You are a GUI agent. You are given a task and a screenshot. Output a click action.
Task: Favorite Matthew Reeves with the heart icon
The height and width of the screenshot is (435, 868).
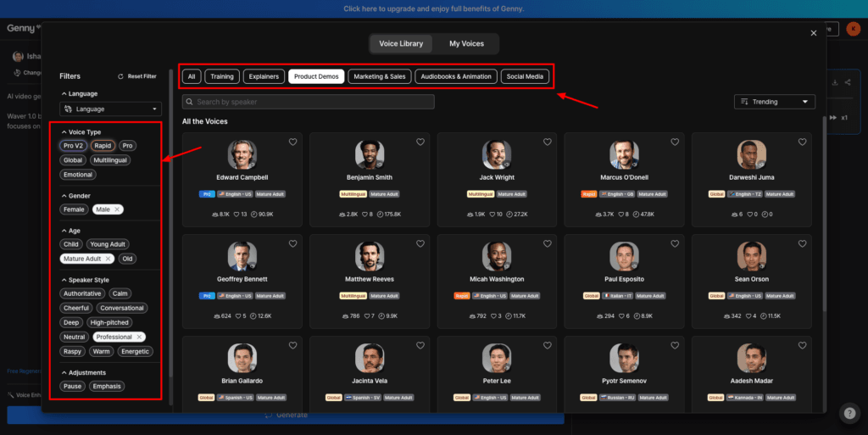coord(420,244)
